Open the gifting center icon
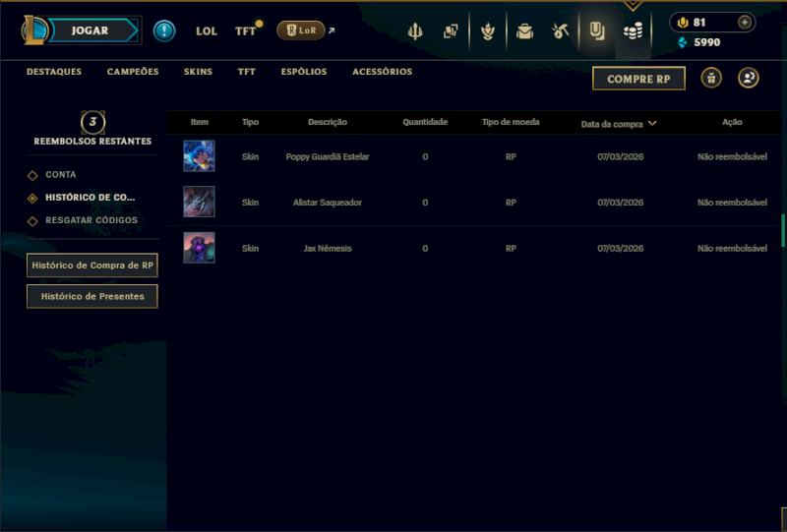The width and height of the screenshot is (787, 532). click(711, 78)
